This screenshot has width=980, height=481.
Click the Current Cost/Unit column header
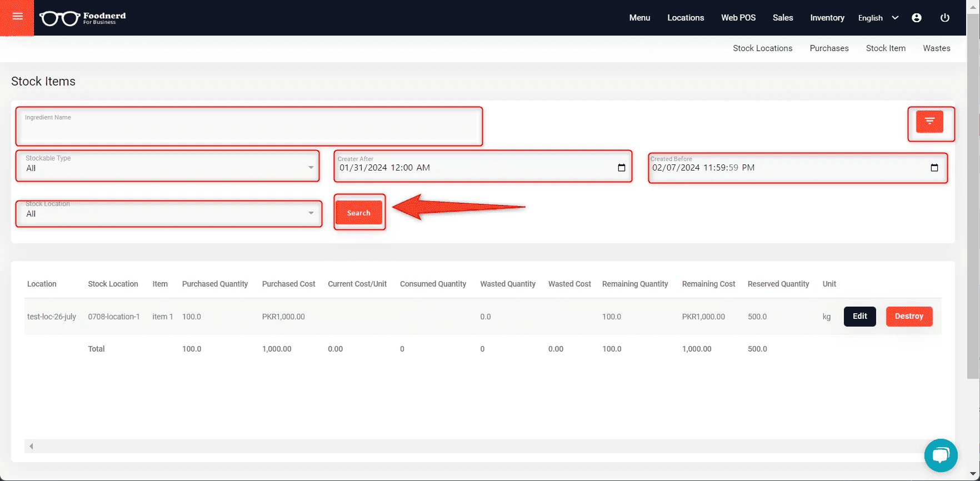point(357,284)
